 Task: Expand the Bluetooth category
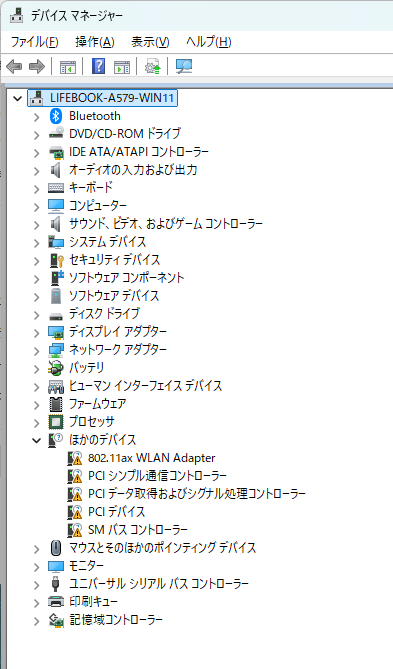[x=37, y=117]
